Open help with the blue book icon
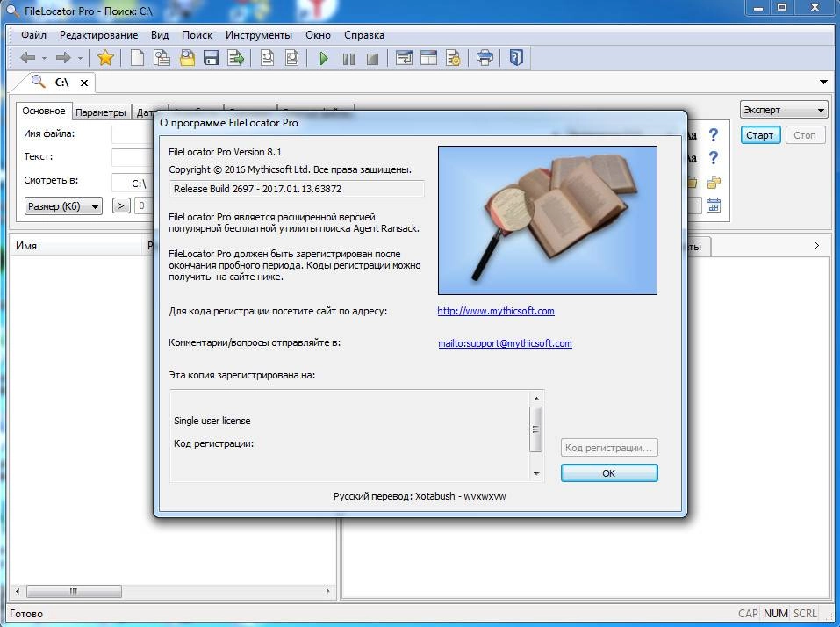 coord(516,57)
